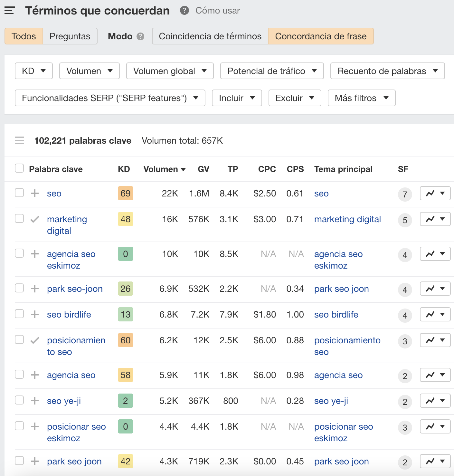Image resolution: width=454 pixels, height=476 pixels.
Task: Open the hamburger menu beside the page title
Action: point(9,11)
